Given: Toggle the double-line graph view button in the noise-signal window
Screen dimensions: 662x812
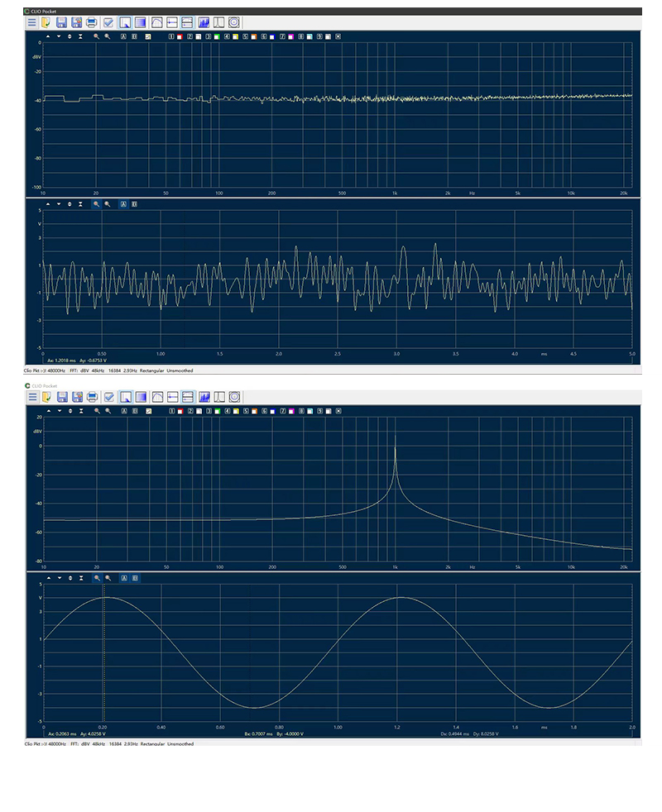Looking at the screenshot, I should [187, 22].
